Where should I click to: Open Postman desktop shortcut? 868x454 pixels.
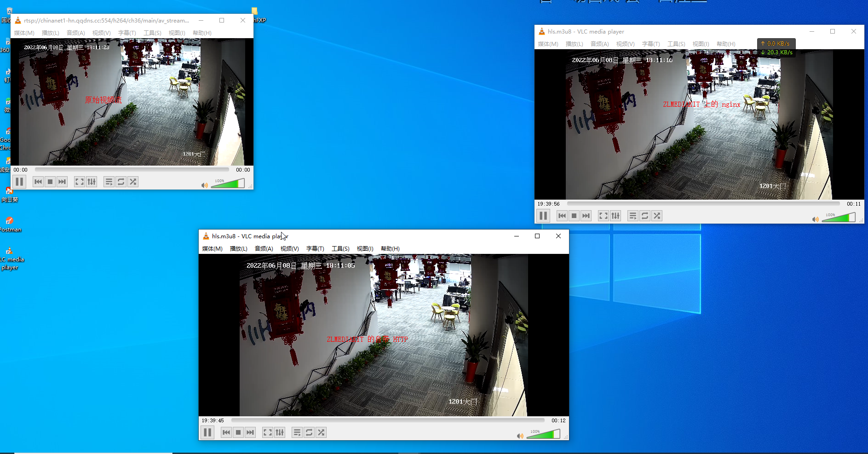point(10,224)
